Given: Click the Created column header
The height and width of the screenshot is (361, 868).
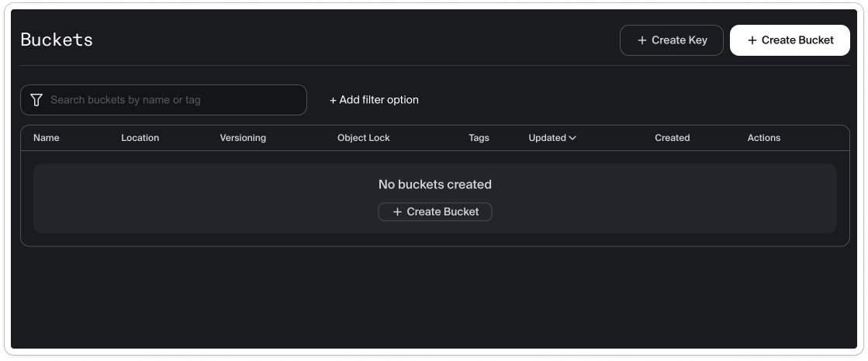Looking at the screenshot, I should pos(672,138).
